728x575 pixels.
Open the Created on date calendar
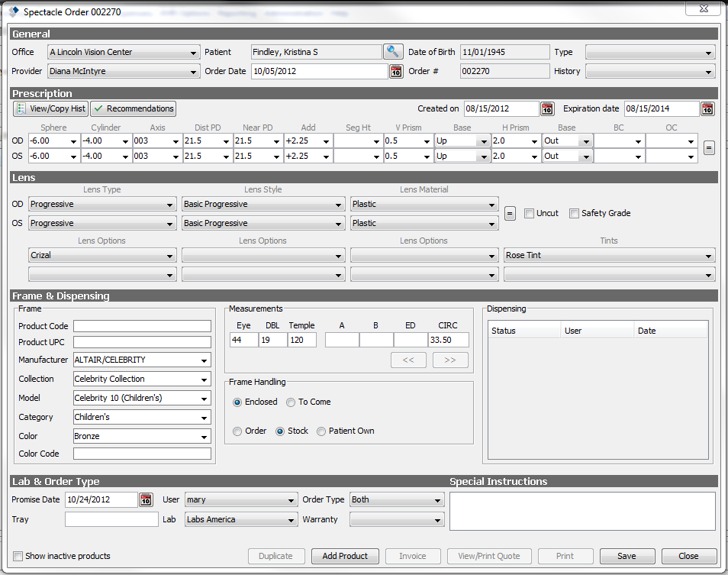[x=547, y=108]
